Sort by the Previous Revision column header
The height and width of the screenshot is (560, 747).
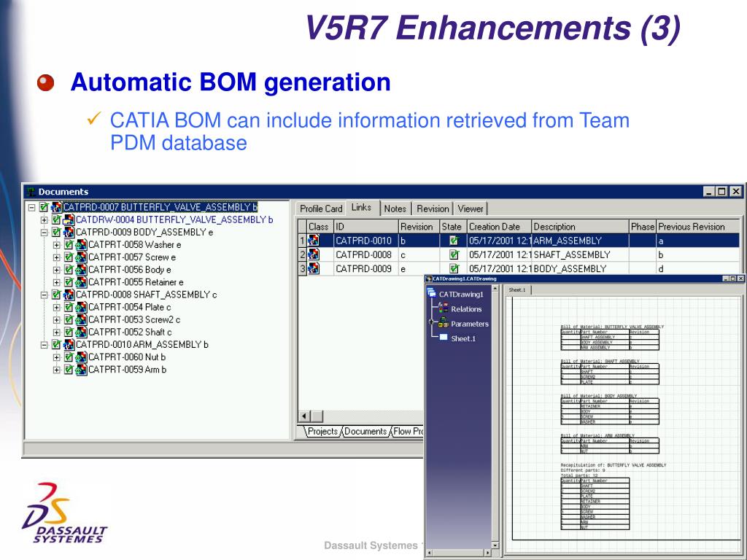[x=698, y=227]
